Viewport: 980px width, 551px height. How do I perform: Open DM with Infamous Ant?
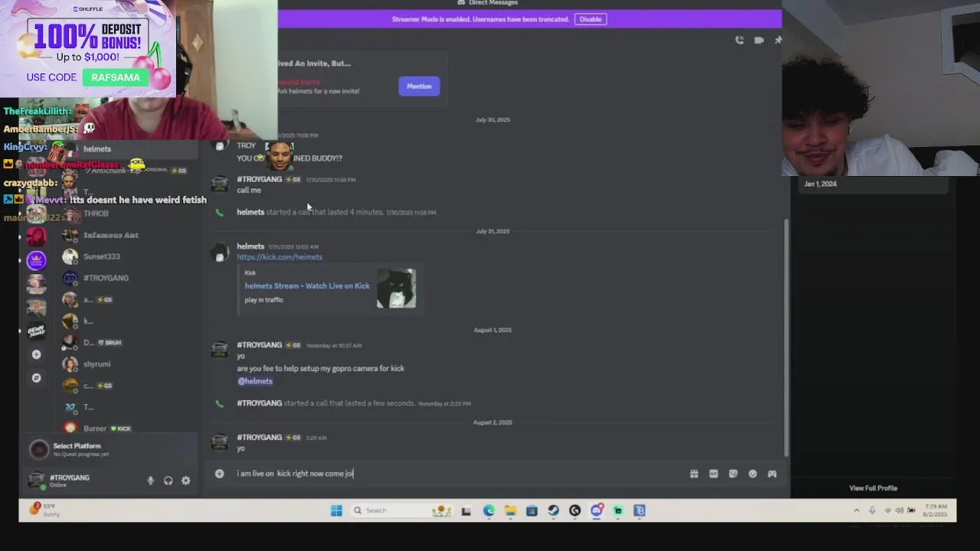[130, 235]
